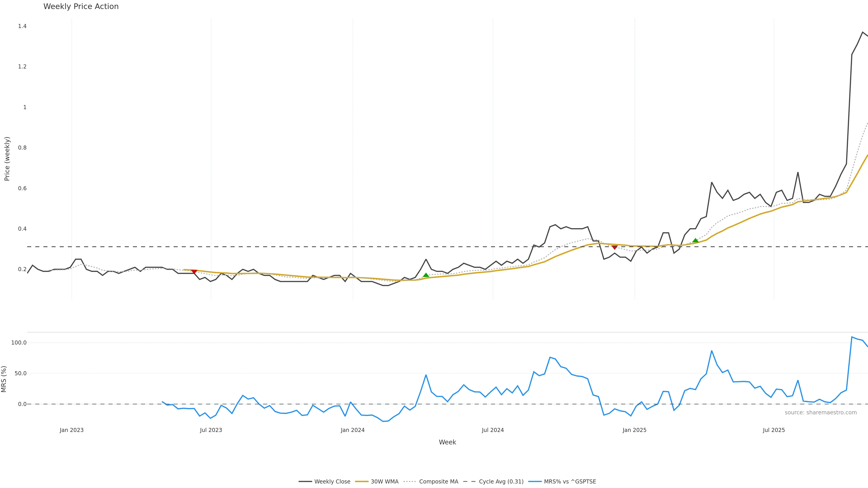This screenshot has width=868, height=488.
Task: Select the Jan 2024 x-axis tick label
Action: click(352, 430)
